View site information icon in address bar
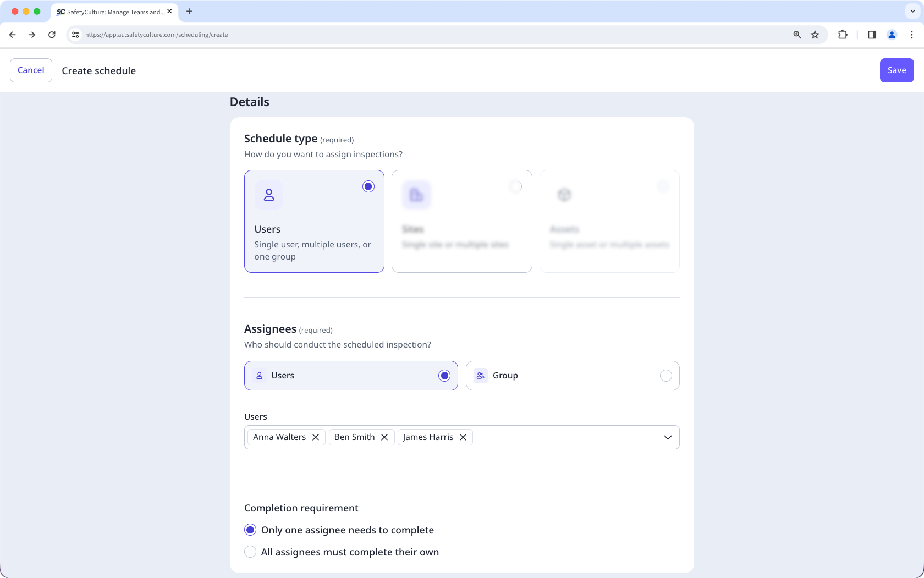The height and width of the screenshot is (578, 924). (75, 35)
